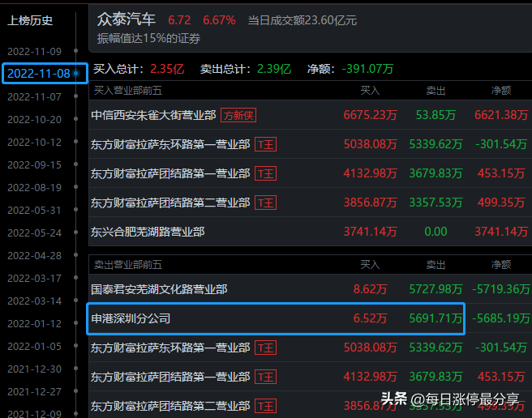Click net amount 6621.38万

[x=501, y=115]
